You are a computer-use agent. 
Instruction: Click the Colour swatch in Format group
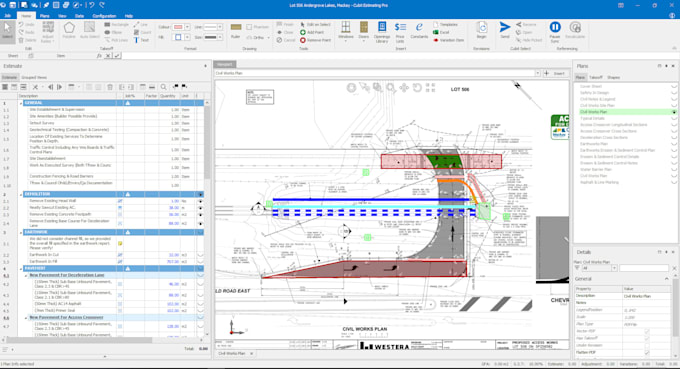[178, 27]
